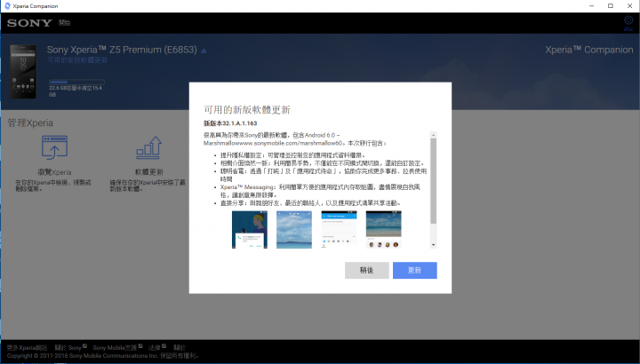Viewport: 640px width, 364px height.
Task: Click the 關於 Sony footer link
Action: [68, 348]
